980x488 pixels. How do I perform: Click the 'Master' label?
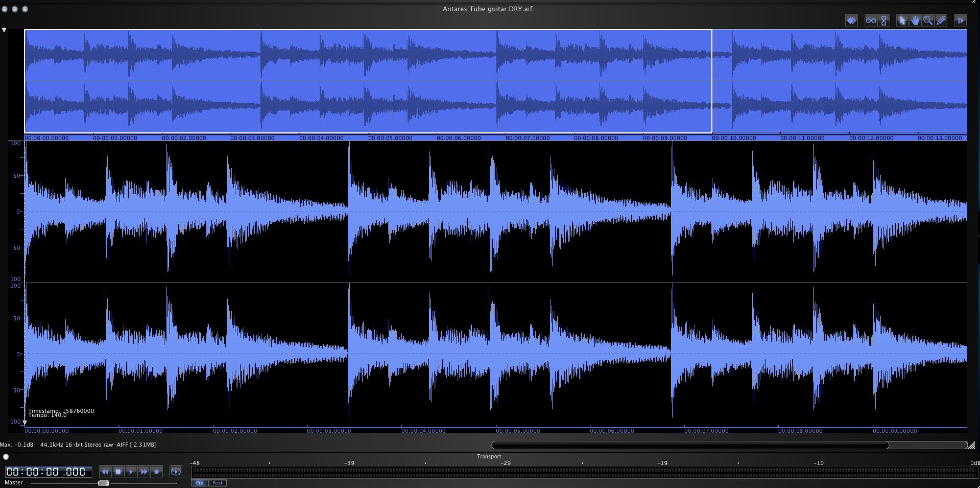14,482
